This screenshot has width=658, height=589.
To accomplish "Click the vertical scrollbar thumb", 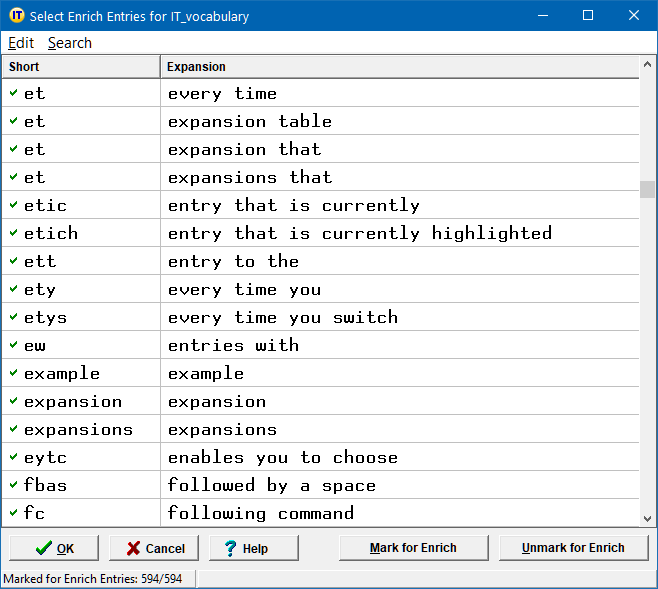I will click(648, 190).
